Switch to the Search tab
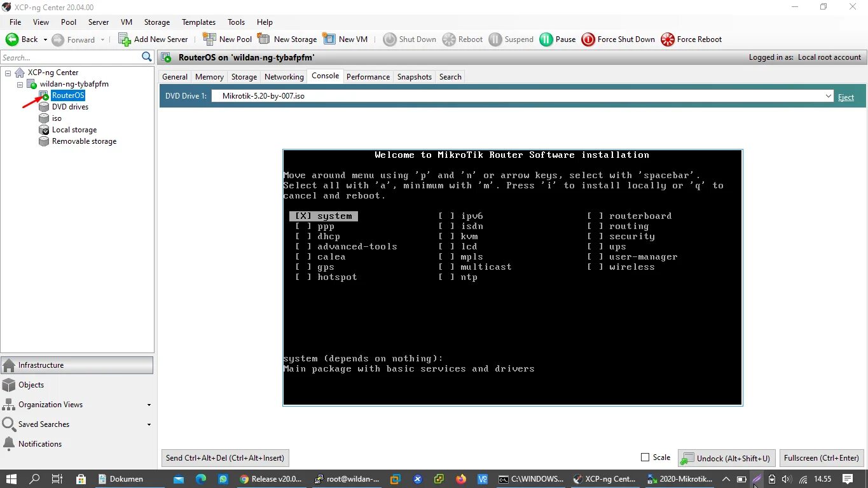This screenshot has height=488, width=868. coord(450,77)
